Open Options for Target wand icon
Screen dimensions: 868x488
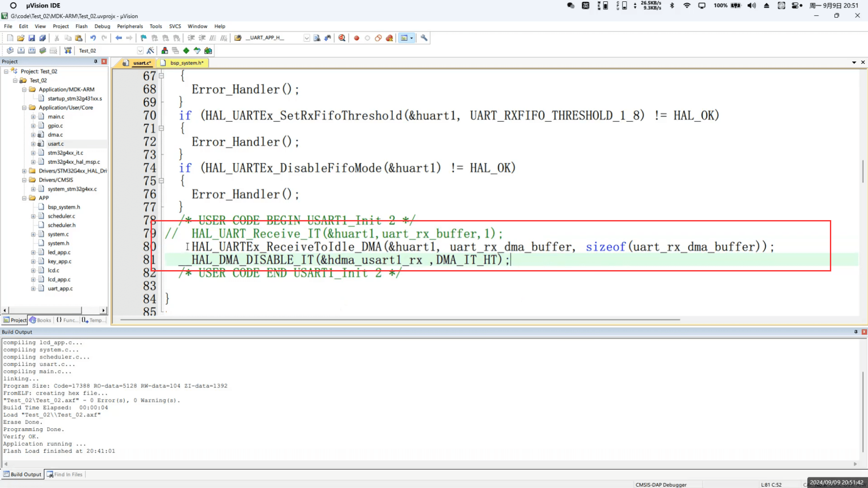(151, 50)
